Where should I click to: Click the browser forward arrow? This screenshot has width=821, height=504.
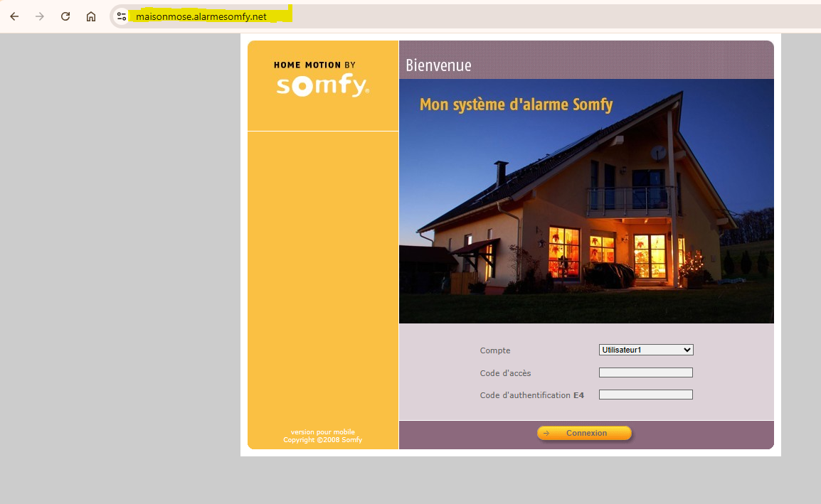pos(40,16)
